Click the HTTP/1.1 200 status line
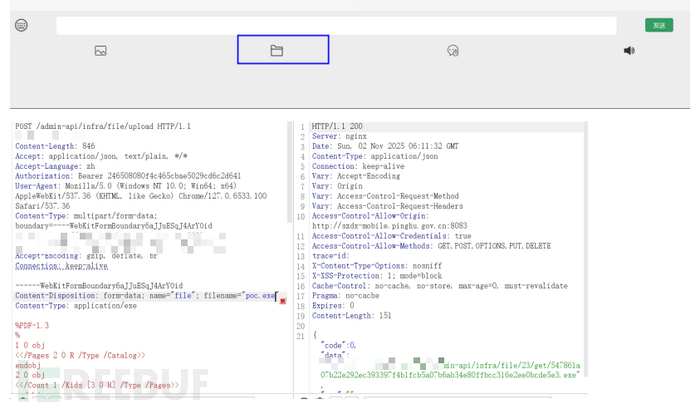Image resolution: width=690 pixels, height=409 pixels. click(338, 127)
